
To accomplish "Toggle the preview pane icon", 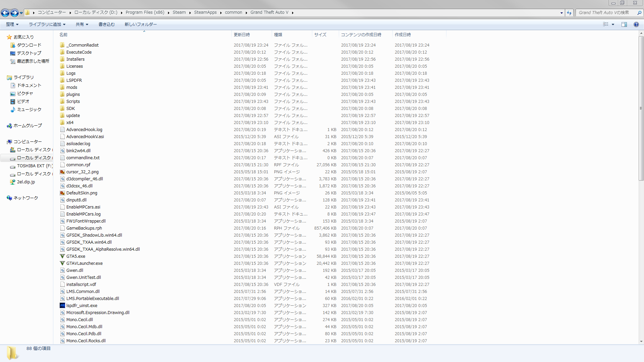I will (624, 24).
